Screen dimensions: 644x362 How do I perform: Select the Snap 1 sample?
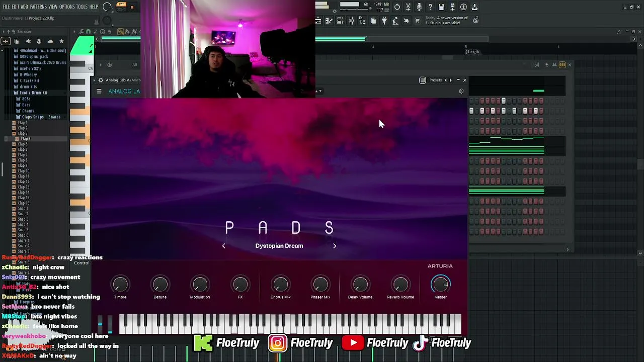tap(23, 209)
